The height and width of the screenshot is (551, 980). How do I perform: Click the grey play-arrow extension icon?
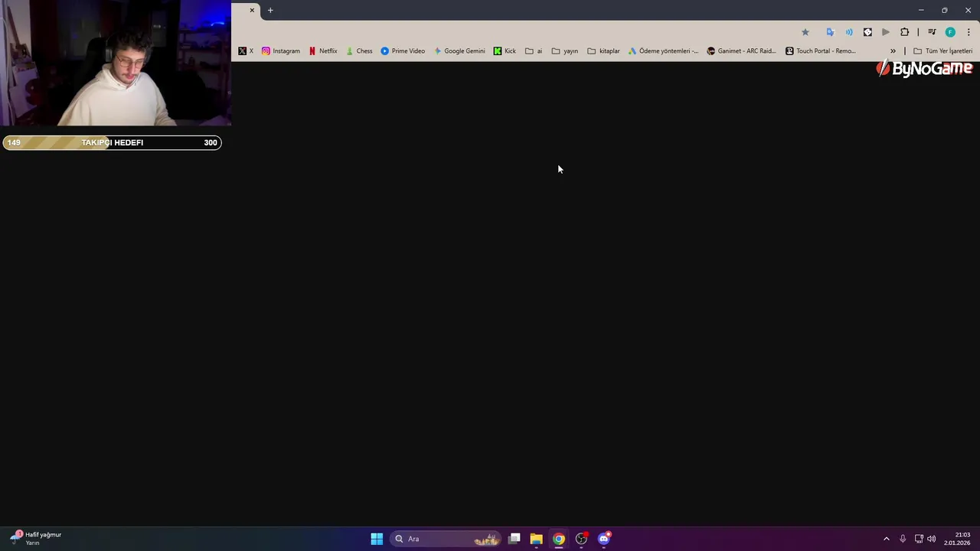pyautogui.click(x=886, y=32)
